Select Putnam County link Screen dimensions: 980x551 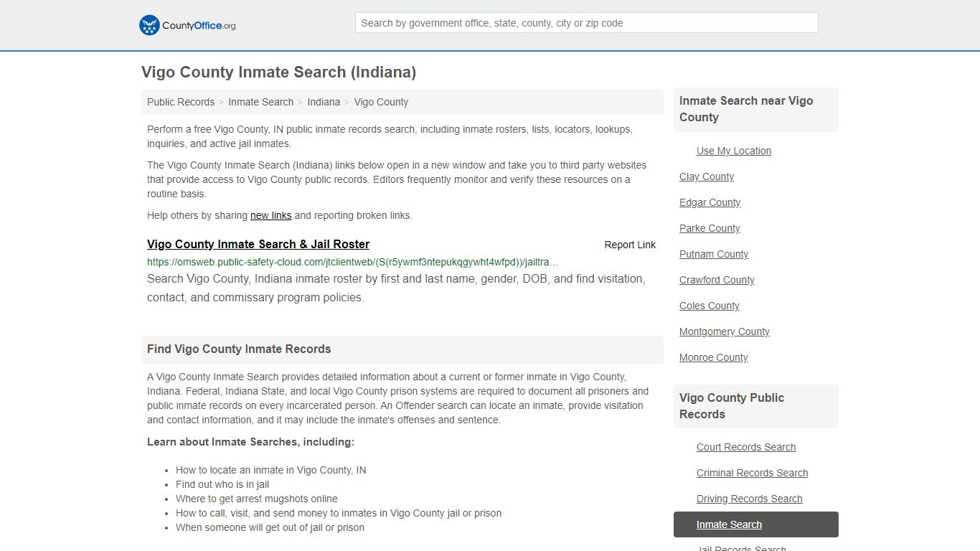[714, 254]
